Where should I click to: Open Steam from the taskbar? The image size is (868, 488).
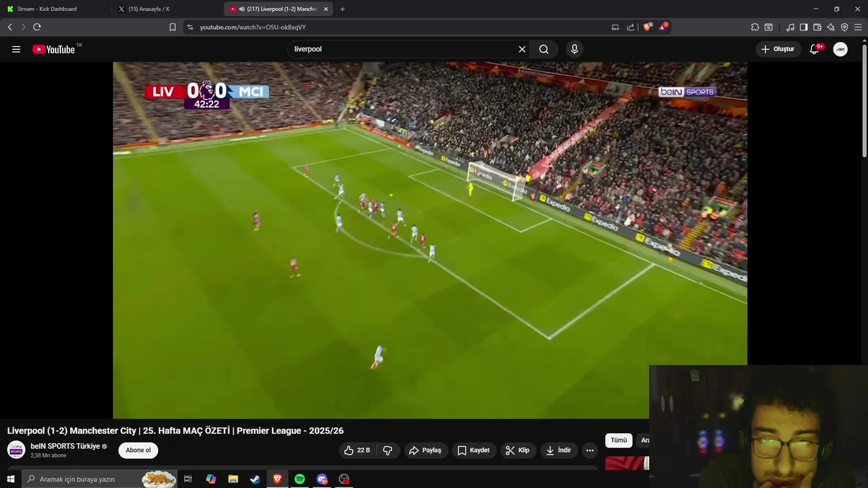click(255, 479)
